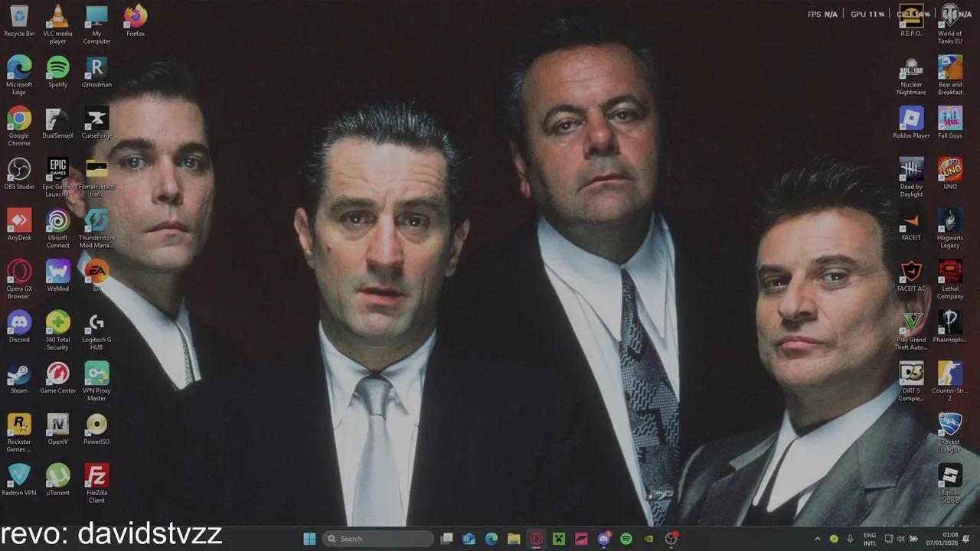This screenshot has height=551, width=980.
Task: Launch the AnyDesk desktop shortcut
Action: [19, 225]
